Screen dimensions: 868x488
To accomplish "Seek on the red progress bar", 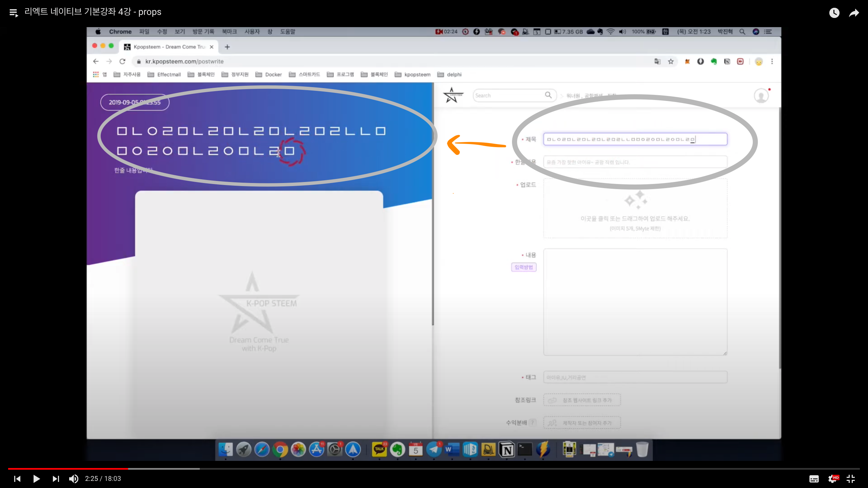I will 68,469.
